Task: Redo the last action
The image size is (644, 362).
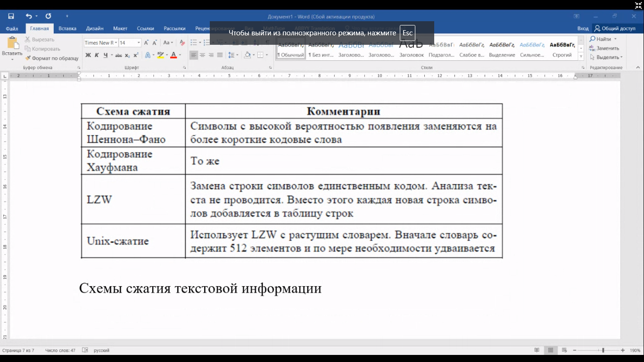Action: click(48, 16)
